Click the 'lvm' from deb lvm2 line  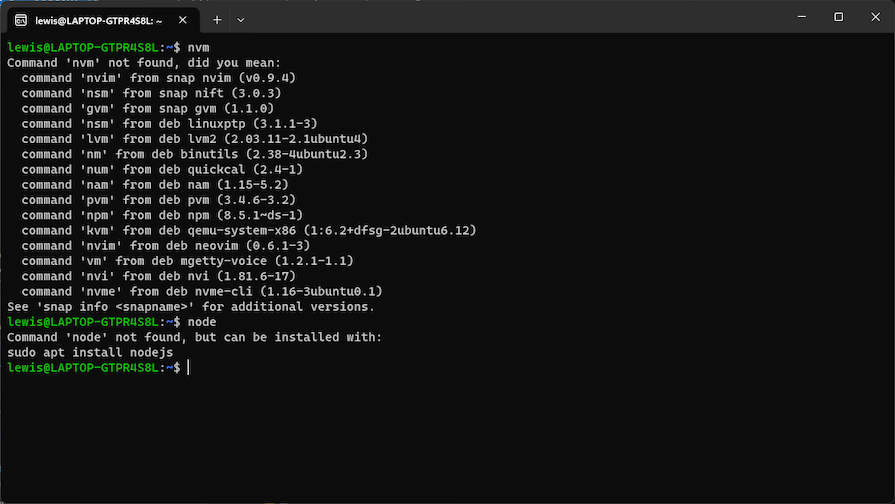[x=194, y=139]
